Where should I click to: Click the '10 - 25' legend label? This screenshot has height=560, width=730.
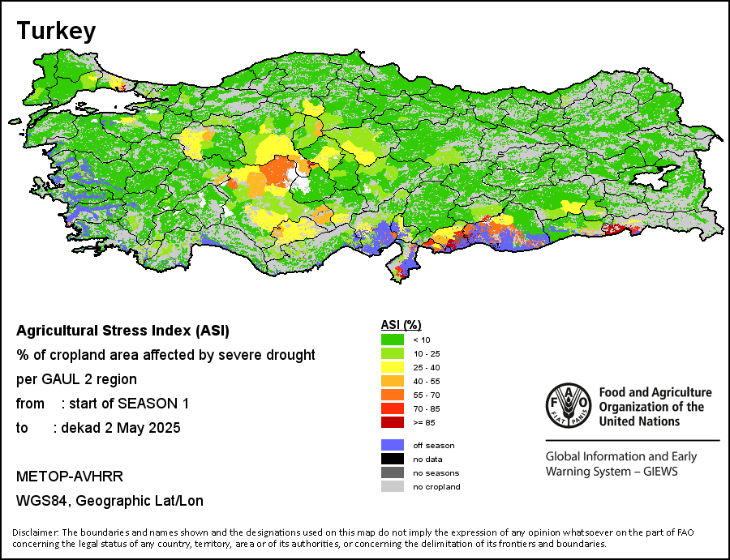427,353
